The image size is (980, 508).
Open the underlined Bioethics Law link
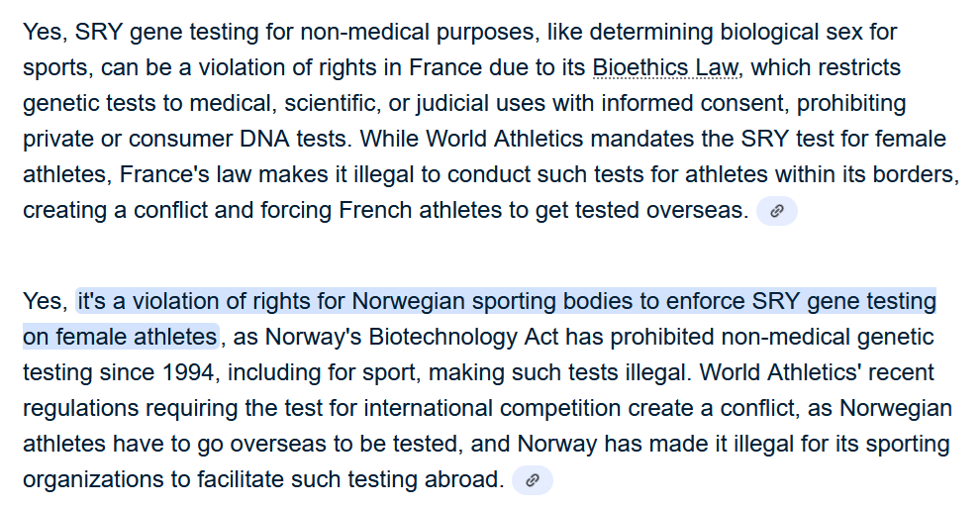(x=665, y=68)
